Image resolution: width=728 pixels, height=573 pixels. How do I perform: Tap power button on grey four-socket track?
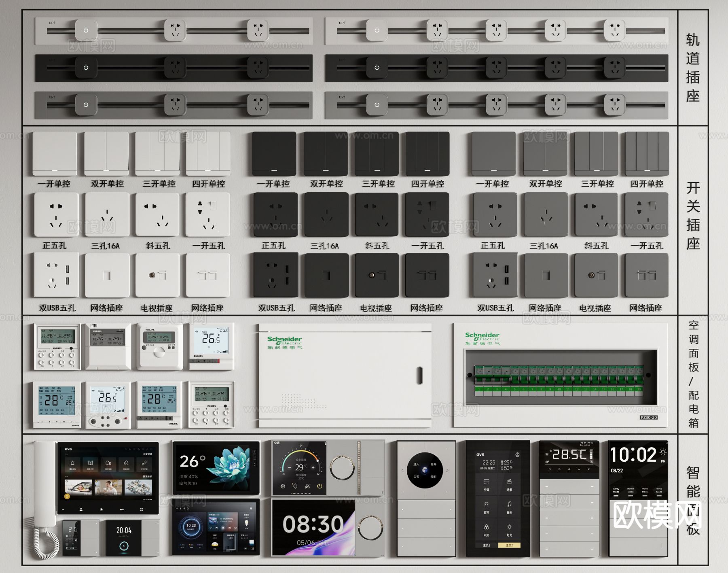[377, 104]
